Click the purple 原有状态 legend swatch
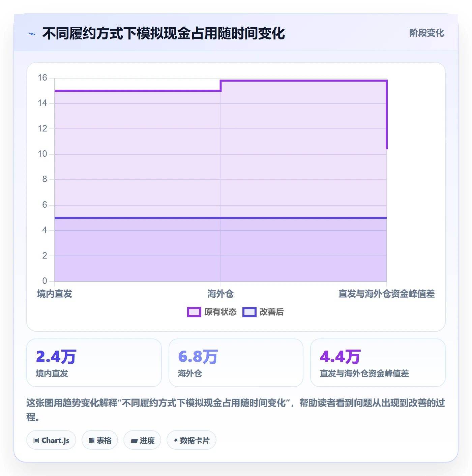This screenshot has height=476, width=472. [x=194, y=312]
